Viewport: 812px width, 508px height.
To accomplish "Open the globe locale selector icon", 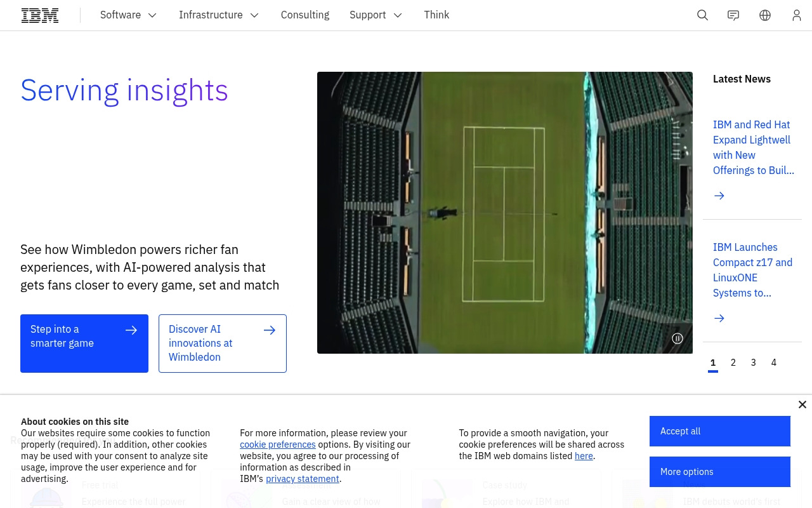I will click(765, 15).
